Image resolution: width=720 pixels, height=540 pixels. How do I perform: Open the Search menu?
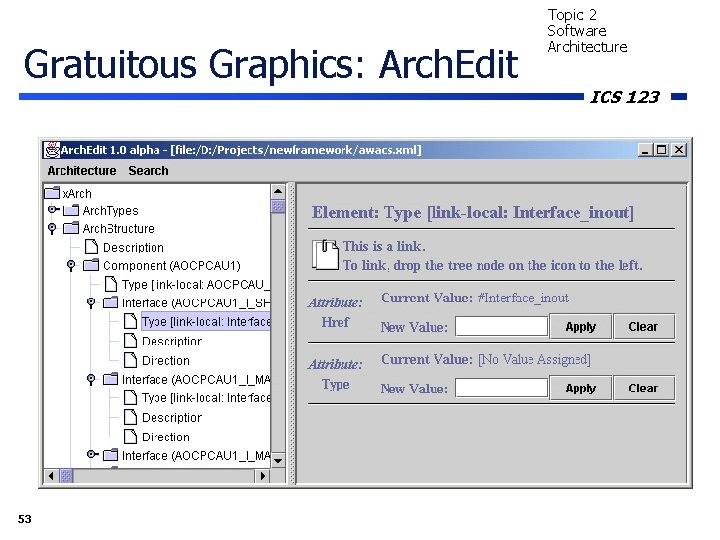pos(148,171)
